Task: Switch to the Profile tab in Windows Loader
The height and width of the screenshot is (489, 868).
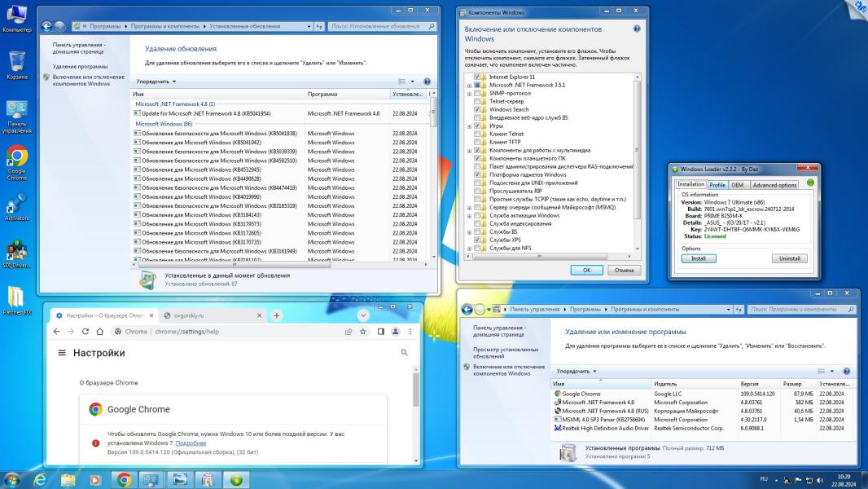Action: 717,185
